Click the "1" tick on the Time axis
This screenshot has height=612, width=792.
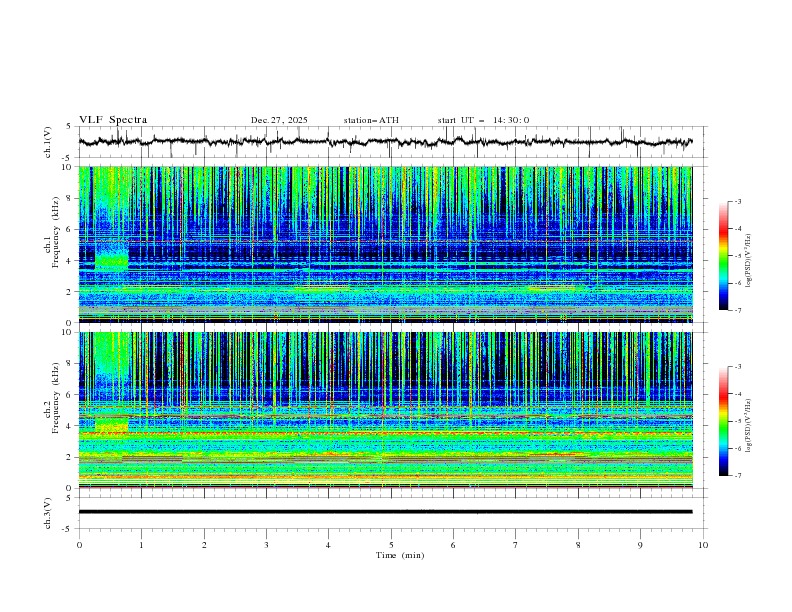141,545
